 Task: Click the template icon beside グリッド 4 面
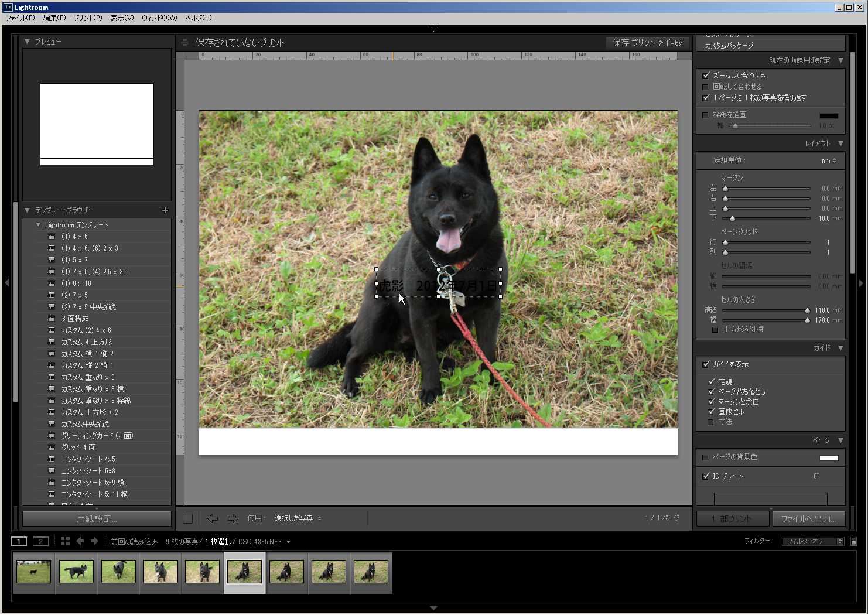(52, 447)
